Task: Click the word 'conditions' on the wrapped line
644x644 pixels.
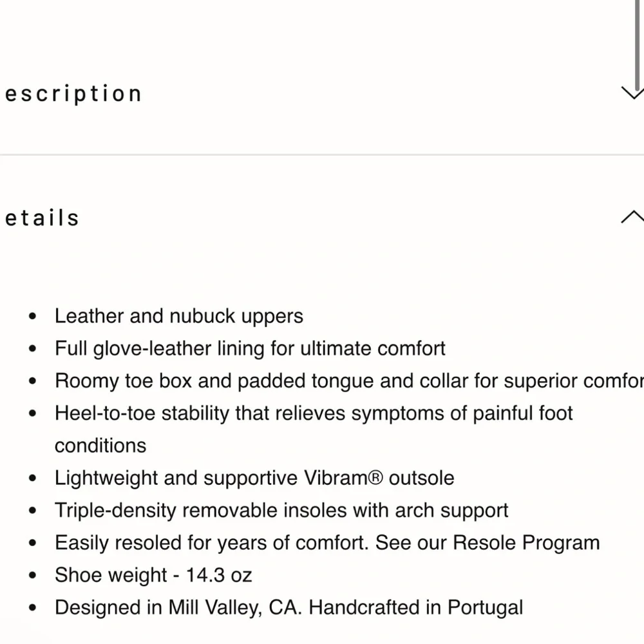Action: click(100, 446)
